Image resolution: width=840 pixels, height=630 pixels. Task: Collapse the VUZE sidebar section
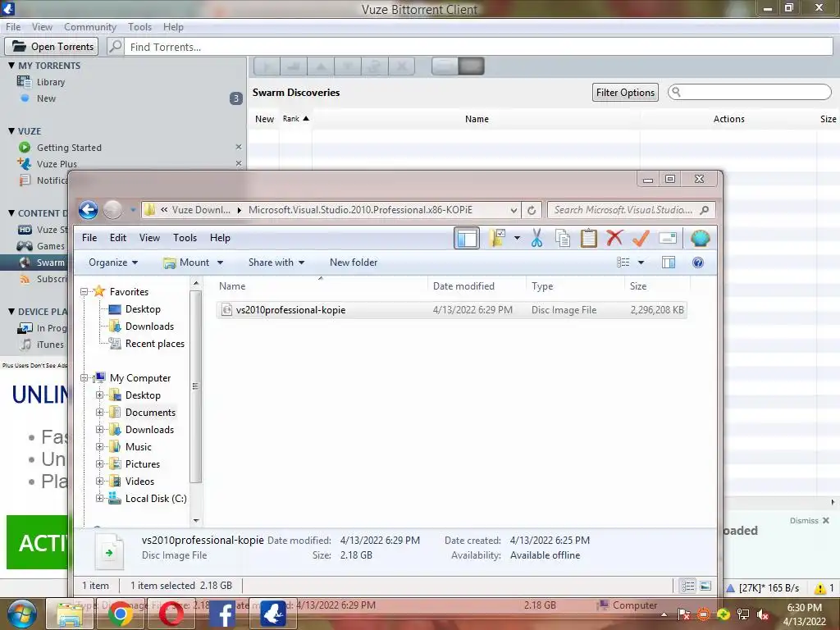11,130
